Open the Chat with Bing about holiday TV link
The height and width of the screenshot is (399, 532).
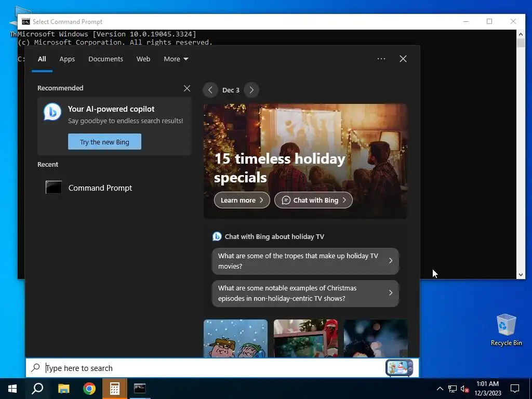click(x=274, y=236)
